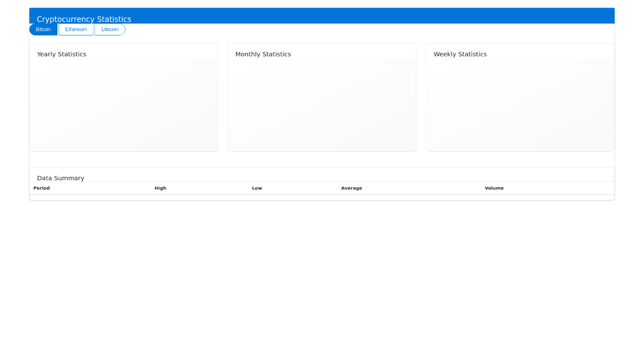Click the Weekly Statistics panel title
The image size is (644, 338).
point(460,54)
